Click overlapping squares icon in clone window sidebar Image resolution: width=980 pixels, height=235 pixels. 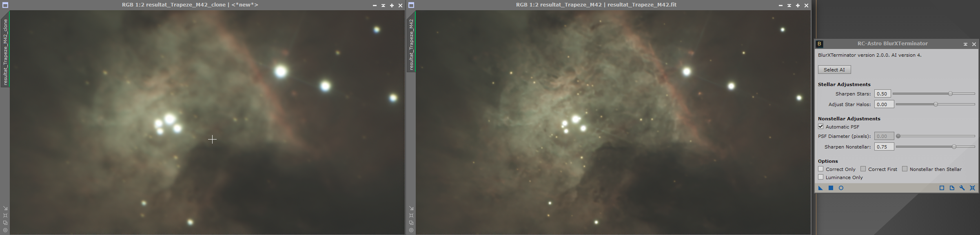coord(5,223)
